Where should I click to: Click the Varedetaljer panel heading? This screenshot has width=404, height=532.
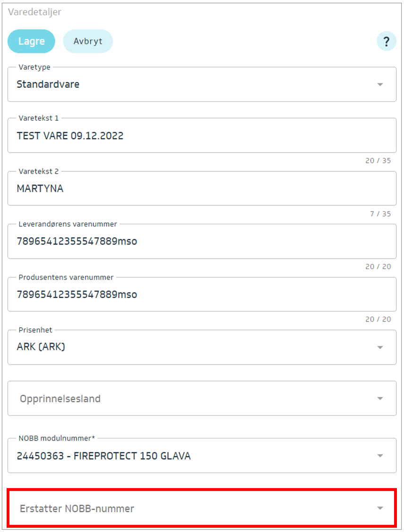coord(34,12)
